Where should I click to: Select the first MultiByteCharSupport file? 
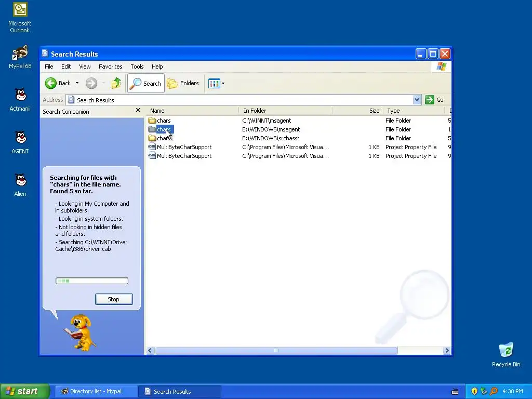(x=180, y=147)
